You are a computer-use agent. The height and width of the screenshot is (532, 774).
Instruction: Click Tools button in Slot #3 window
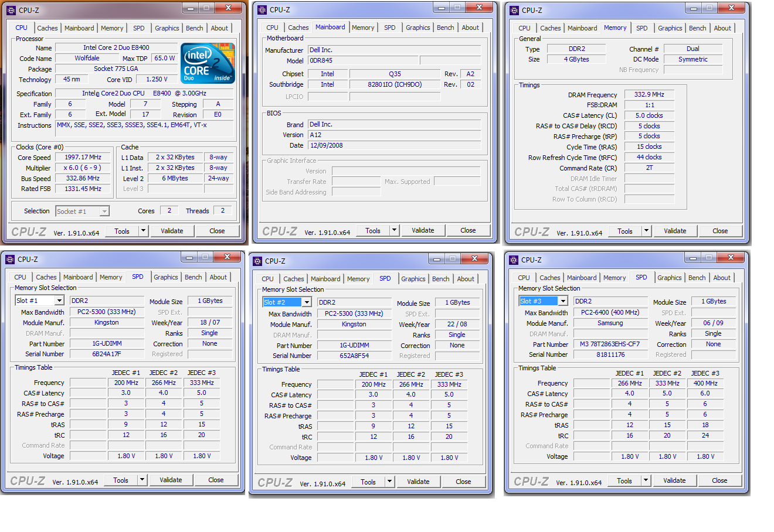624,480
